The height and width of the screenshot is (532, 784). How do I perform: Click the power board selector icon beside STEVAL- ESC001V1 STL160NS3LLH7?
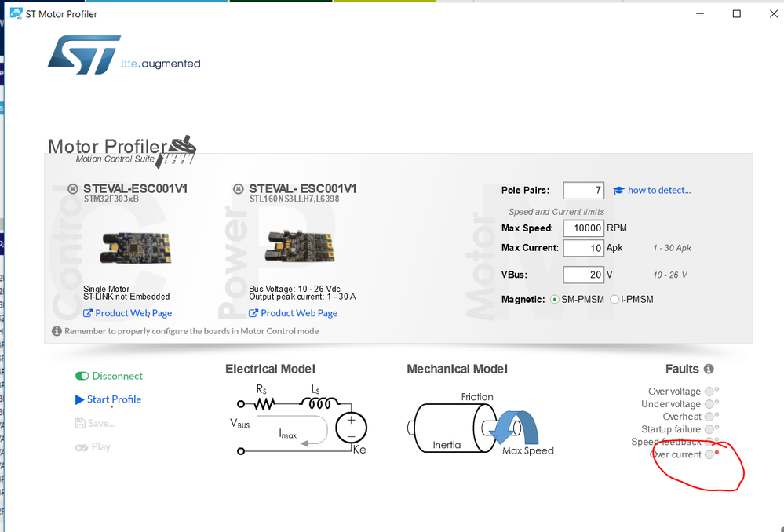tap(239, 189)
